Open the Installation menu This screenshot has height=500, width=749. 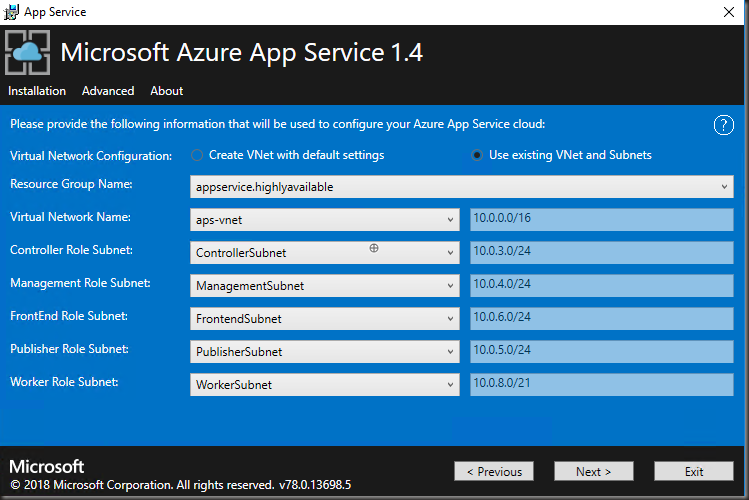pyautogui.click(x=37, y=91)
